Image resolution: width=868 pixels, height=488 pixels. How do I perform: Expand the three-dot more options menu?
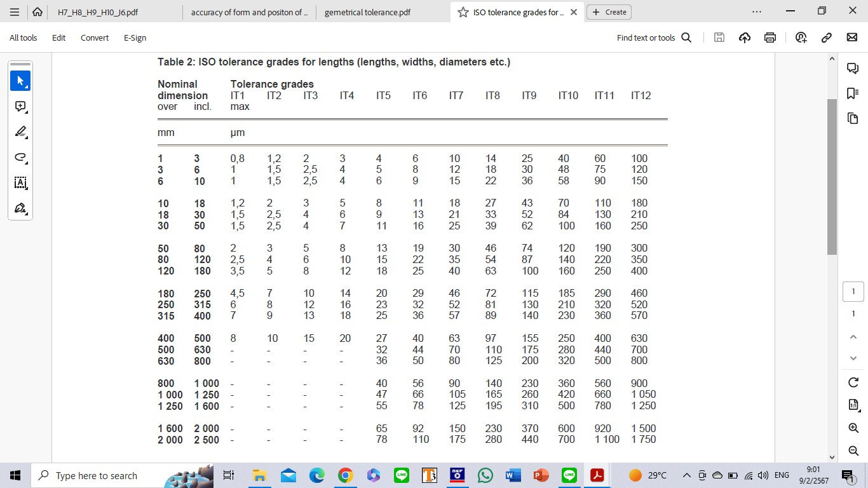point(756,12)
